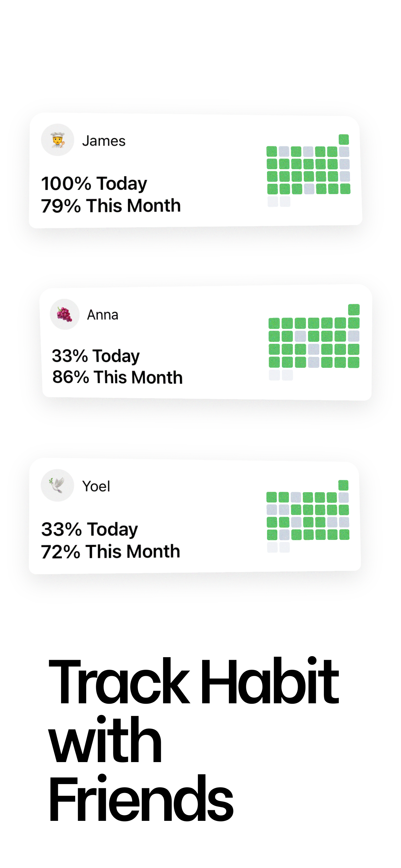Tap James's 100% Today stat
Screen dimensions: 401x868
pos(94,184)
